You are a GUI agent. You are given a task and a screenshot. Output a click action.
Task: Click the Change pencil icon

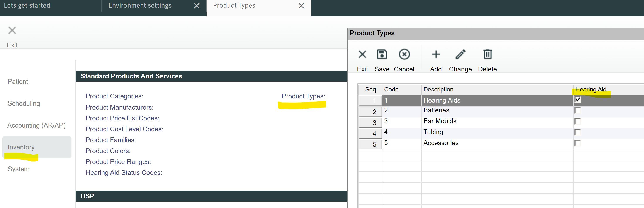pos(460,54)
